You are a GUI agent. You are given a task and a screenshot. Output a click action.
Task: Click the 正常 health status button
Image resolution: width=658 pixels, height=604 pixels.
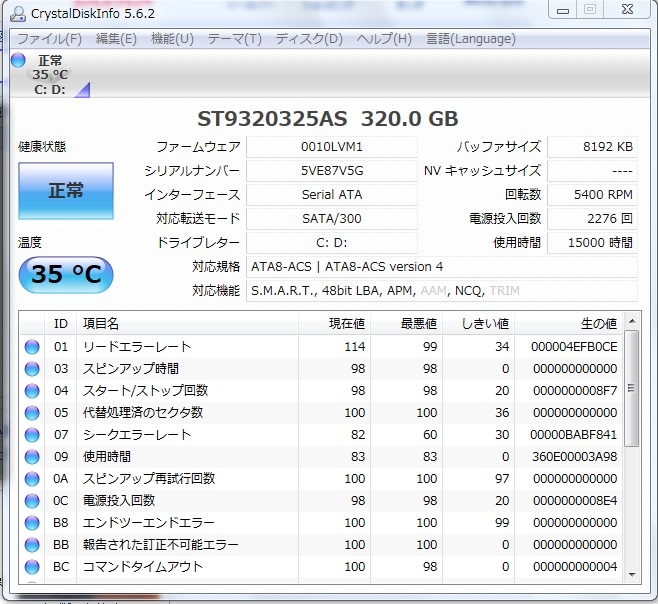pyautogui.click(x=66, y=191)
